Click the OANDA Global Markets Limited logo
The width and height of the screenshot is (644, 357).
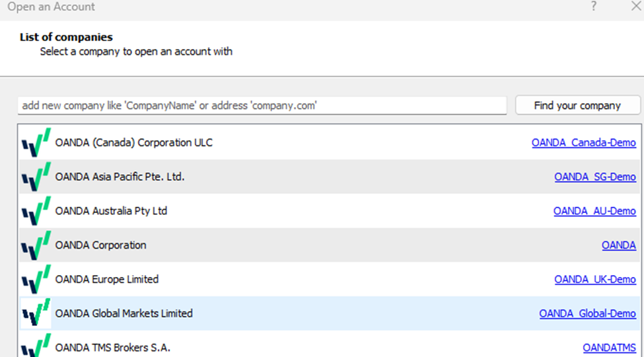[36, 313]
